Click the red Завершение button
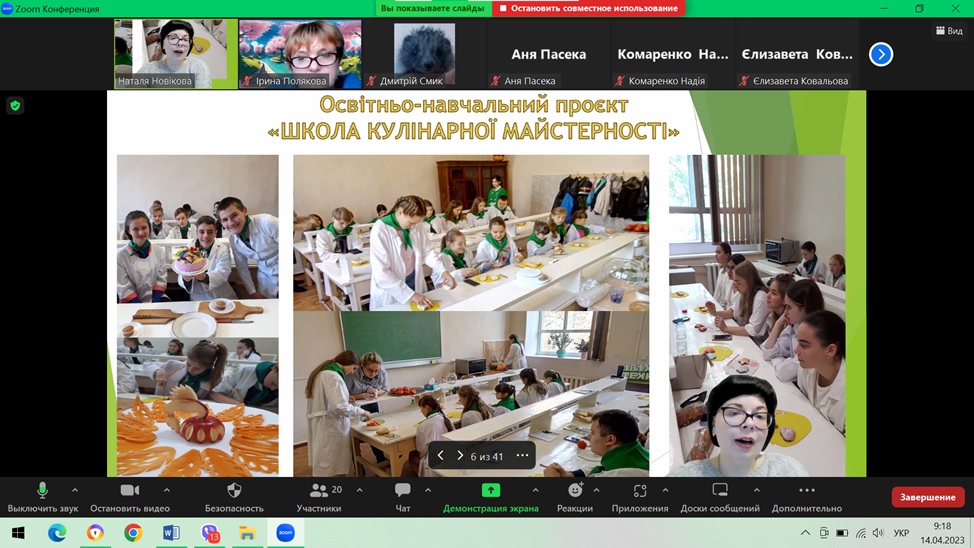 pyautogui.click(x=927, y=497)
